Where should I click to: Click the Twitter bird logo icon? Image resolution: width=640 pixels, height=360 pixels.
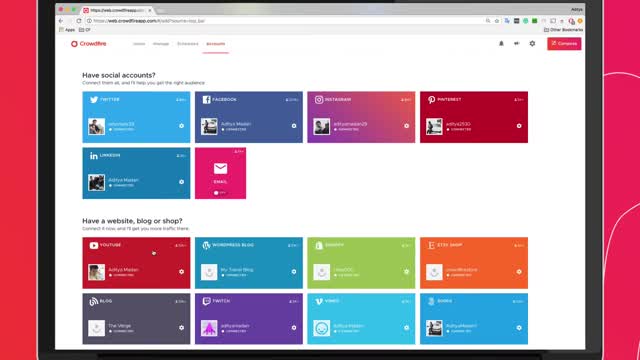(x=94, y=100)
